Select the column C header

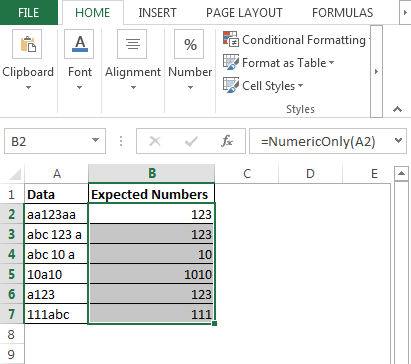click(x=247, y=174)
